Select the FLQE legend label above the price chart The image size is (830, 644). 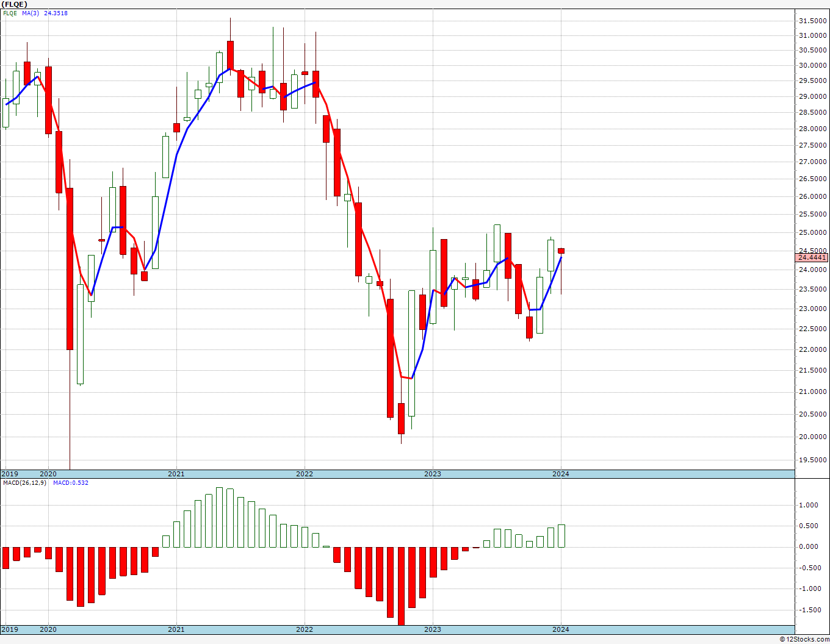[10, 13]
